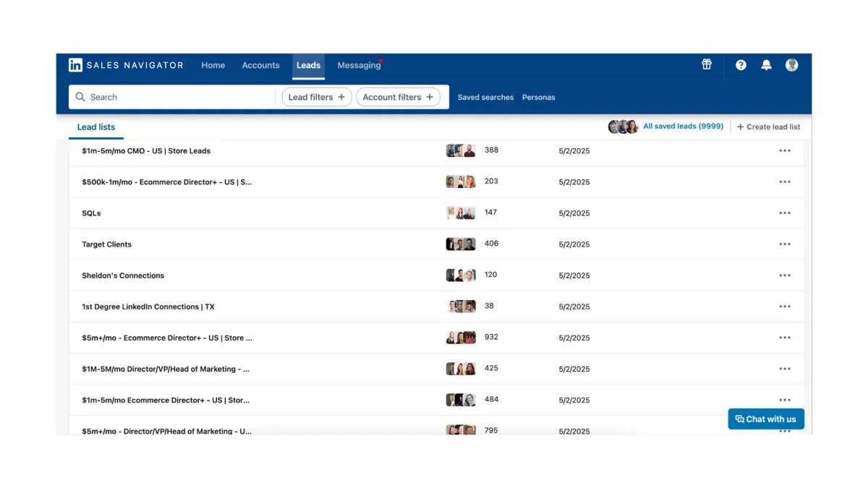Open more options for SQLs list
This screenshot has height=488, width=868.
click(785, 213)
